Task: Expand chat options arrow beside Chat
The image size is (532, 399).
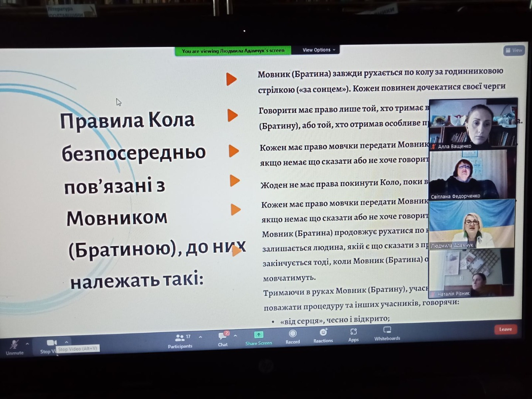Action: coord(235,336)
